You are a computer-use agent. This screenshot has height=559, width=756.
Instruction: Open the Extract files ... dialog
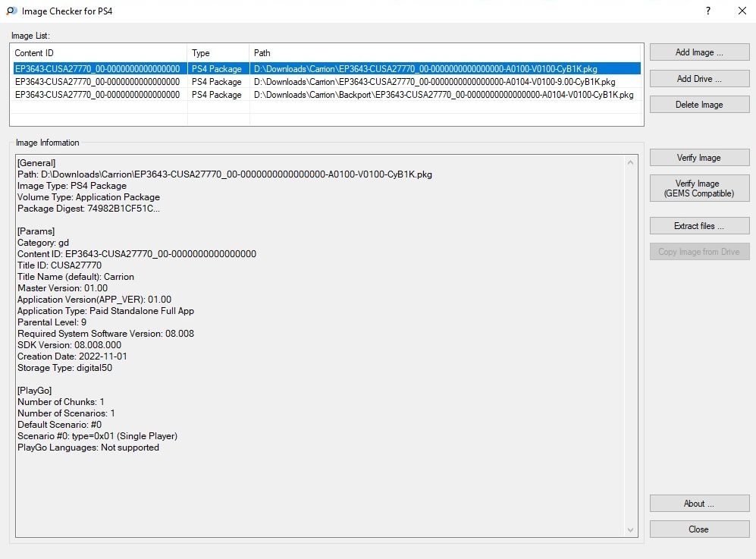click(699, 226)
